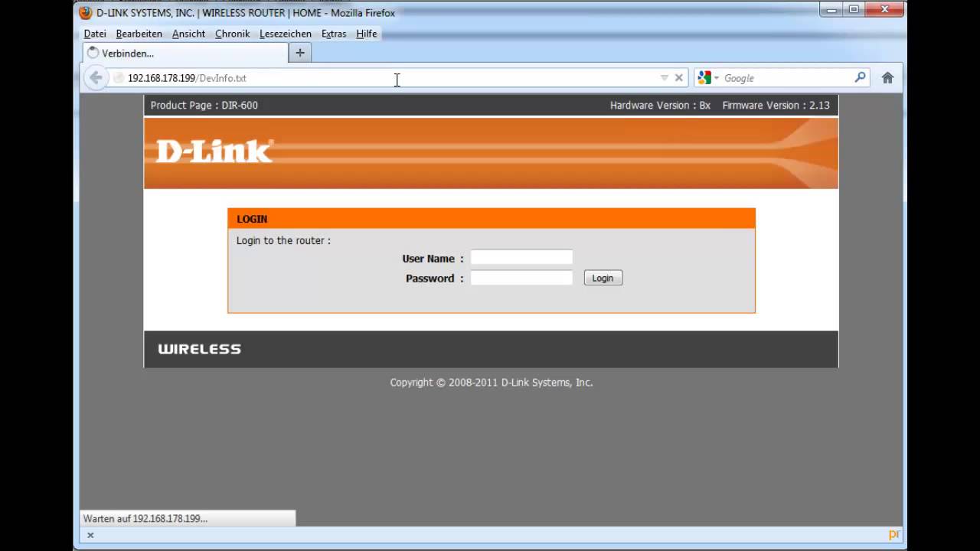Click the magnifier search icon
This screenshot has width=980, height=551.
point(861,77)
